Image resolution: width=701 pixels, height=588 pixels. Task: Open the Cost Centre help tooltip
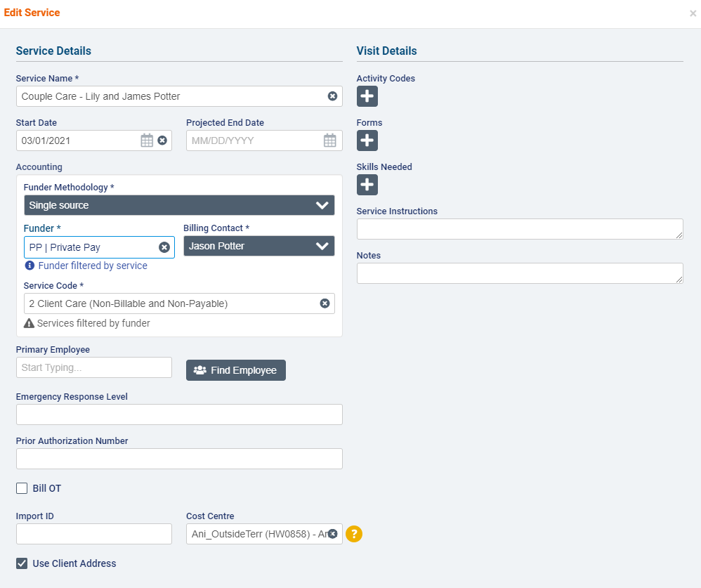[354, 534]
